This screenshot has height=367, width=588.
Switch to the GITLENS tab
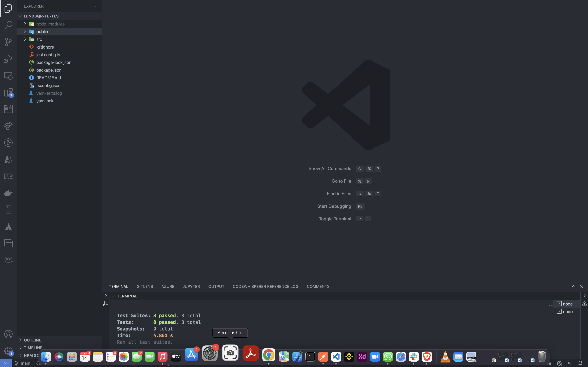click(145, 286)
